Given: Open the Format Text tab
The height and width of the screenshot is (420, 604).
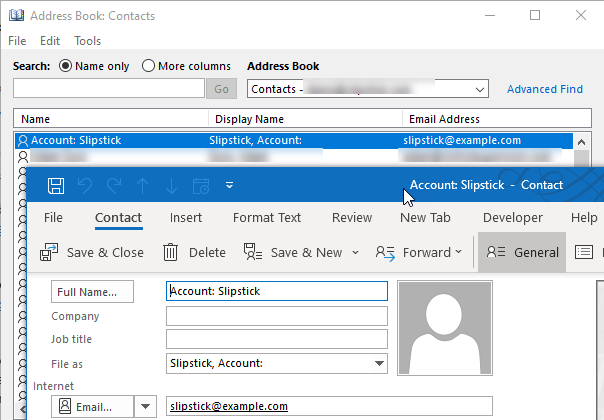Looking at the screenshot, I should coord(267,218).
